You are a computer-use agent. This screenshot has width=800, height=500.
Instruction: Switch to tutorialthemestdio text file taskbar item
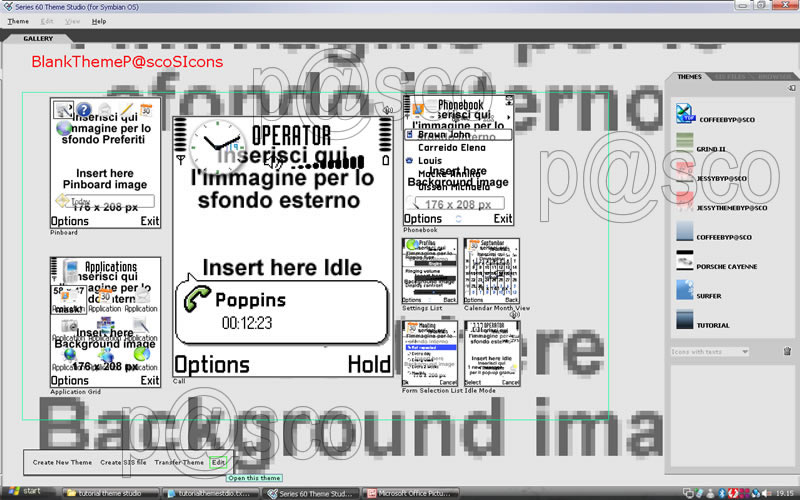click(x=210, y=493)
